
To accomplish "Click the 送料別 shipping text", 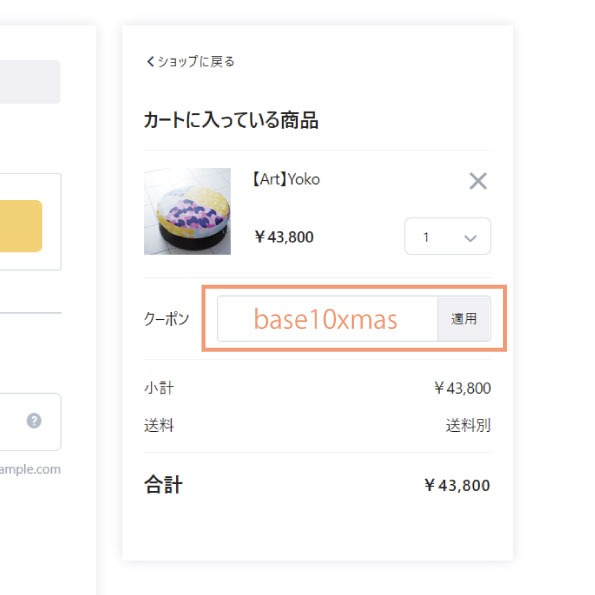I will tap(468, 425).
